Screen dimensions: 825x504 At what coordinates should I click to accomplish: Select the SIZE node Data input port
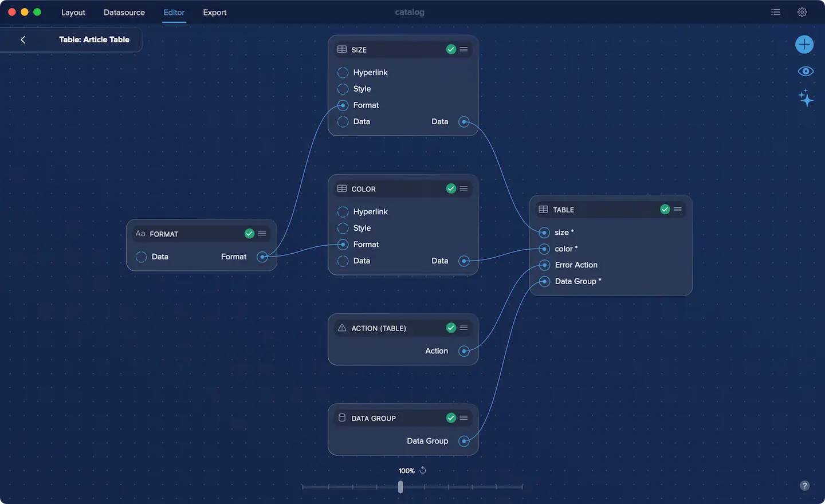tap(343, 121)
